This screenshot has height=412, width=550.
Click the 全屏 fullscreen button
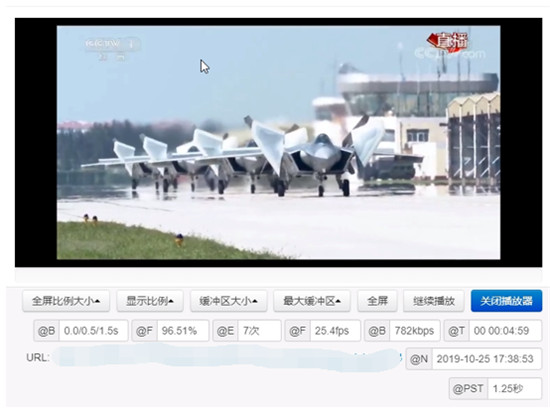[x=377, y=301]
